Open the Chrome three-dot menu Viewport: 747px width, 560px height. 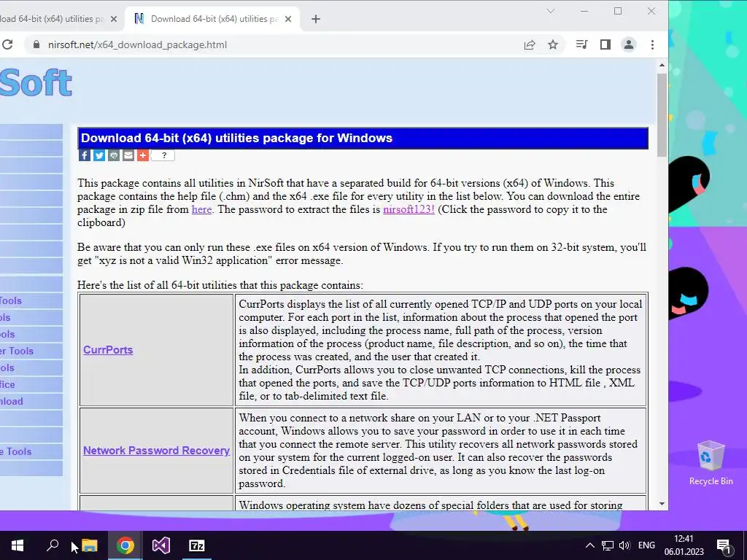click(652, 44)
